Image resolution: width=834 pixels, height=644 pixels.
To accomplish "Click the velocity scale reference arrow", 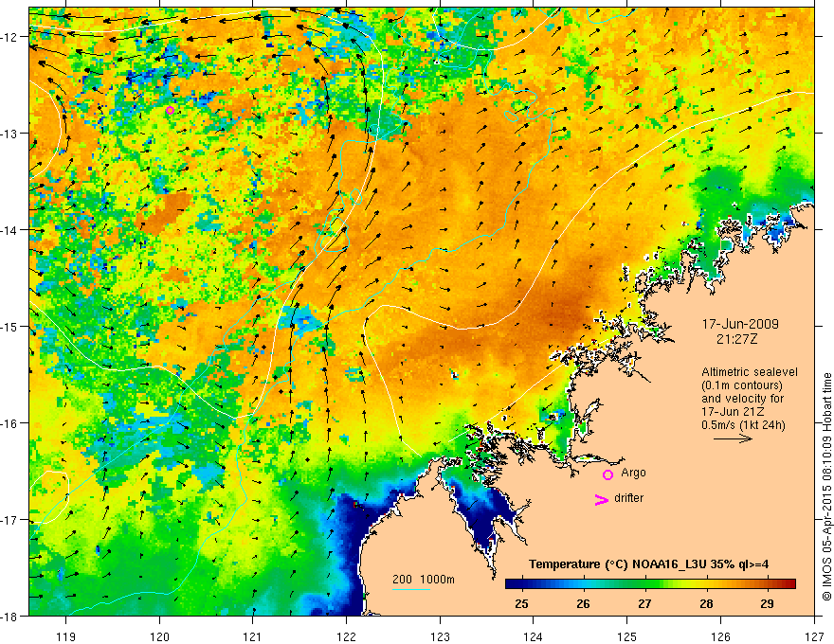I will click(x=733, y=438).
